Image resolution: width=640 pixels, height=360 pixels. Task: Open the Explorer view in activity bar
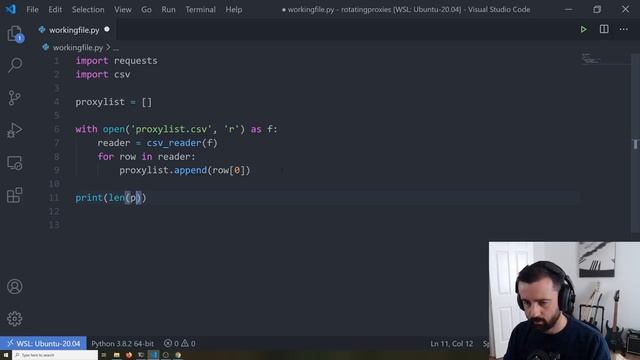[x=15, y=34]
